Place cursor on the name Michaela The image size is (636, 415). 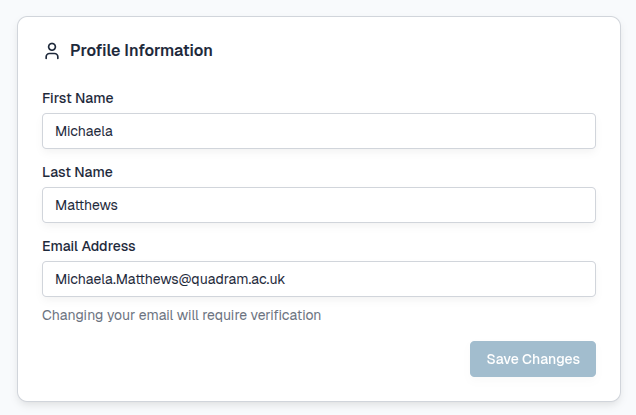click(x=84, y=131)
